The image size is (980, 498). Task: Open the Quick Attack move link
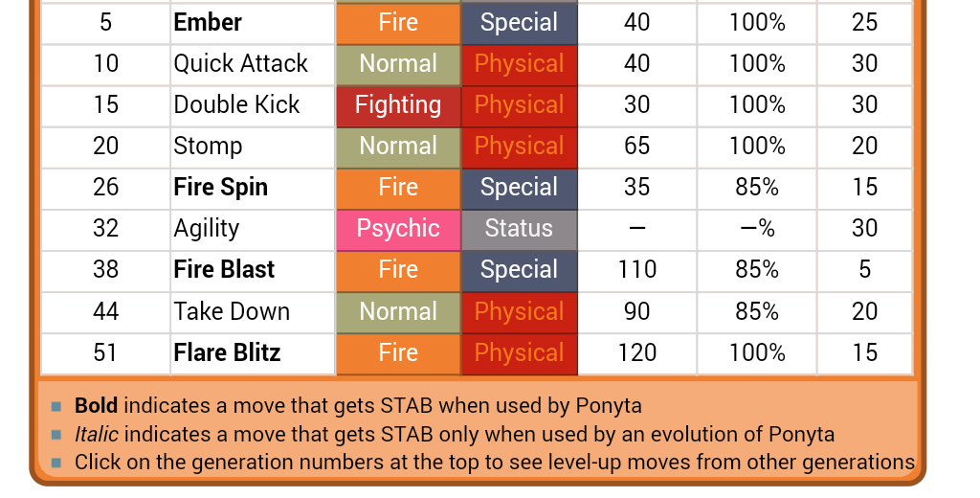240,64
